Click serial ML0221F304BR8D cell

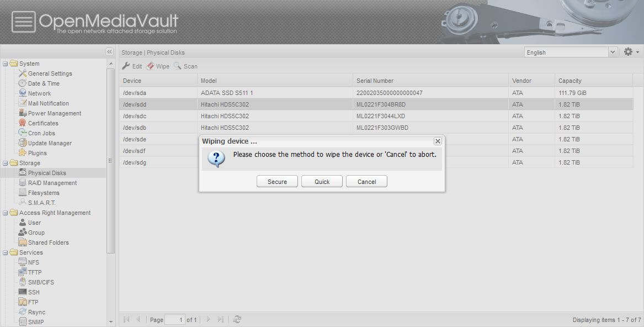pyautogui.click(x=430, y=104)
